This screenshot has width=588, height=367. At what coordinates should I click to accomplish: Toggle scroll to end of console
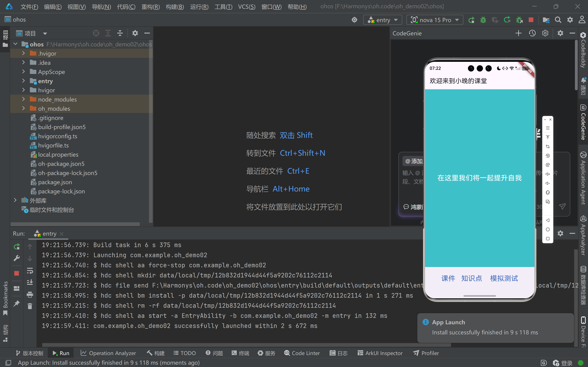pos(30,282)
